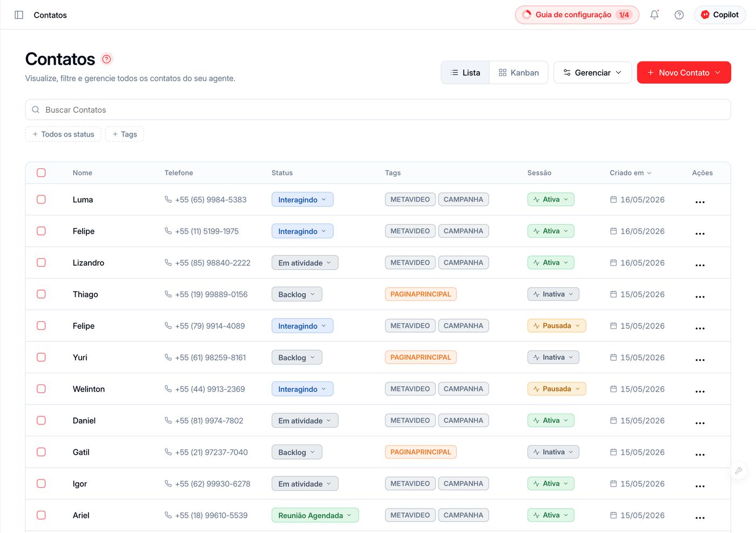The width and height of the screenshot is (756, 533).
Task: Click the floating wrench tool icon
Action: pos(738,470)
